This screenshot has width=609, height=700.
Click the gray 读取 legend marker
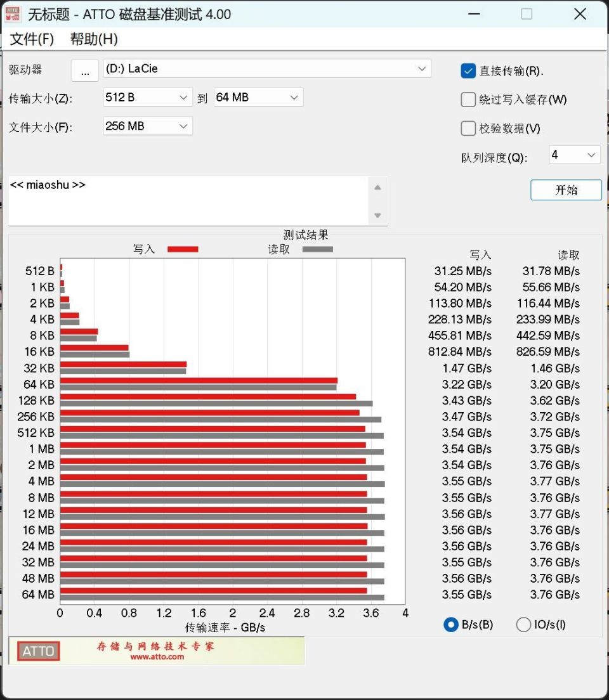tap(317, 249)
